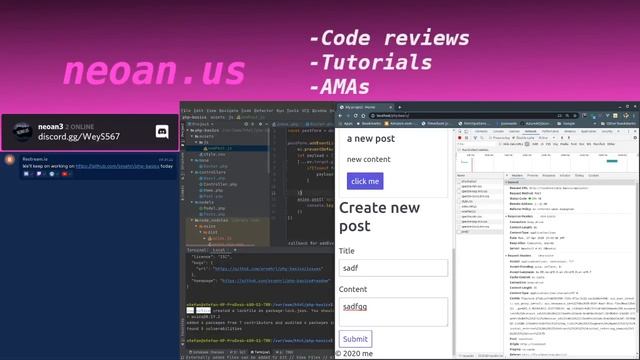Open discord.gg/WeyS567 invite link

click(79, 136)
